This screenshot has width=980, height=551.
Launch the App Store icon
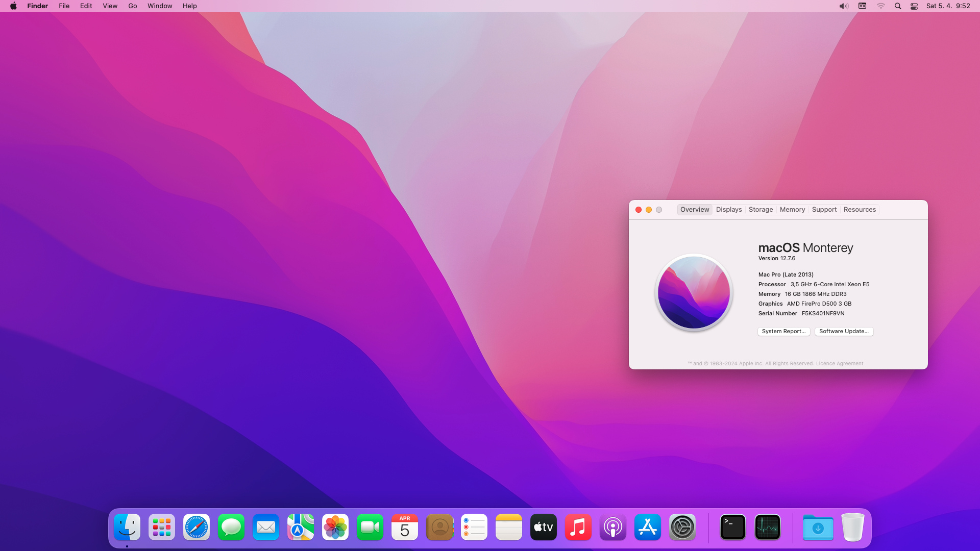pos(648,527)
